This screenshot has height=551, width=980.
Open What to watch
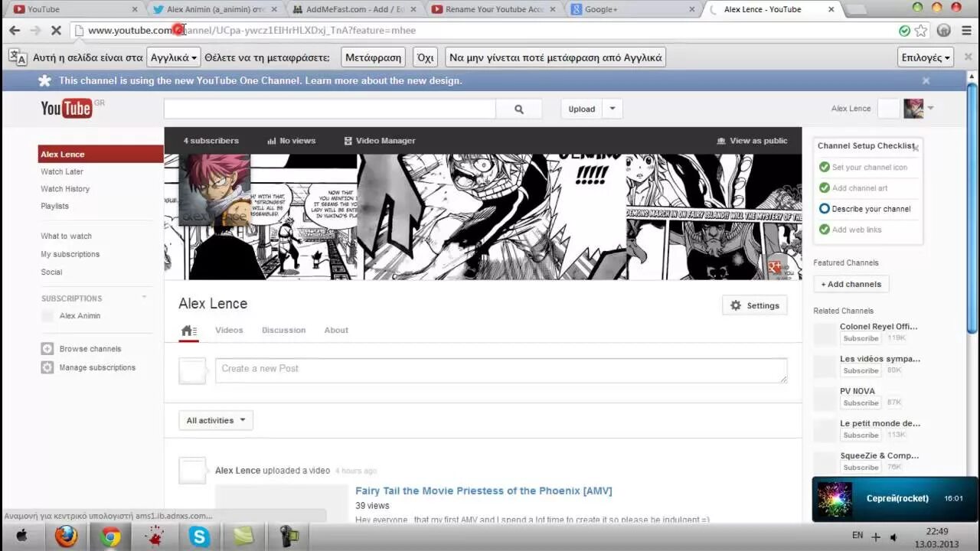pyautogui.click(x=66, y=236)
